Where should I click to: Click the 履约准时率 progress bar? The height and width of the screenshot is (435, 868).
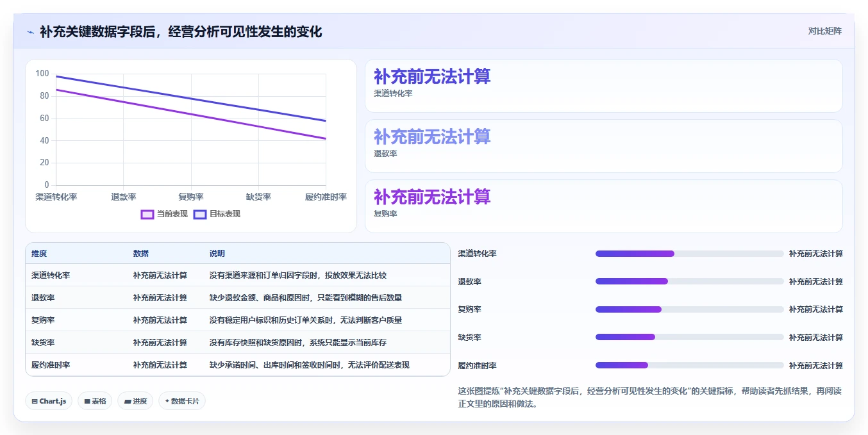[690, 365]
